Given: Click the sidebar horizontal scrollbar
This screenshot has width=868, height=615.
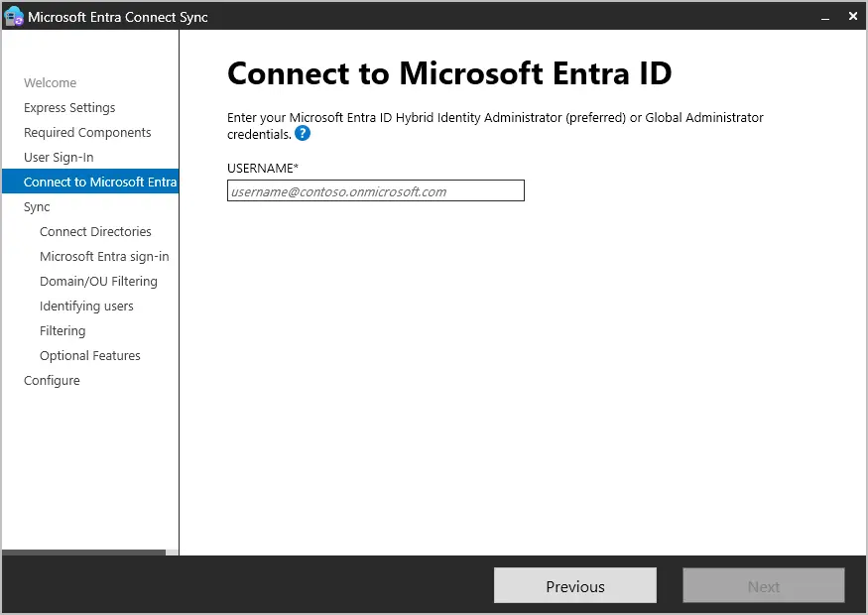Looking at the screenshot, I should click(84, 552).
